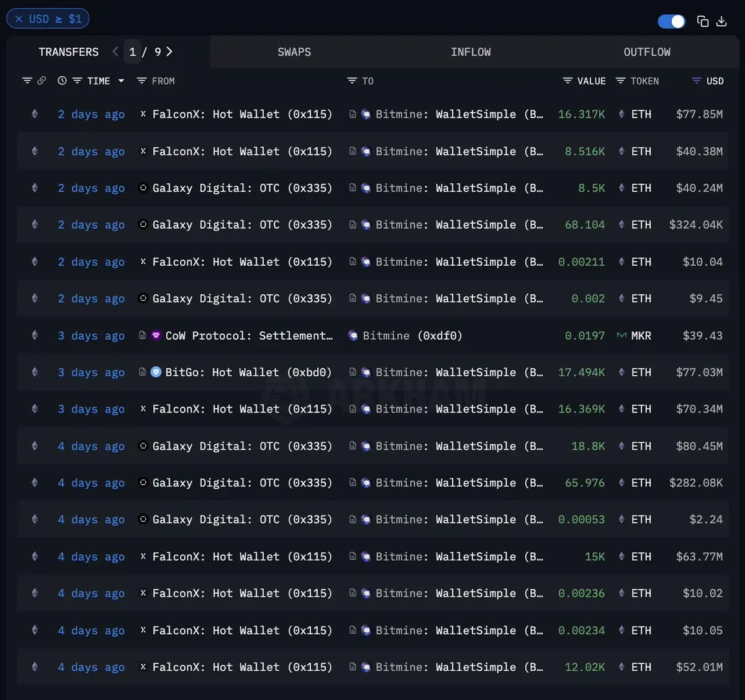745x700 pixels.
Task: Click Bitmine logo in $9.45 row
Action: (x=366, y=299)
